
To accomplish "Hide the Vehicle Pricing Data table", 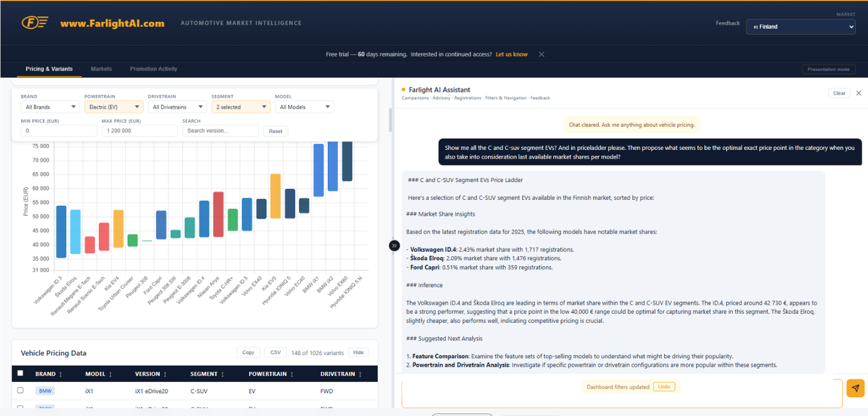I will pyautogui.click(x=359, y=353).
